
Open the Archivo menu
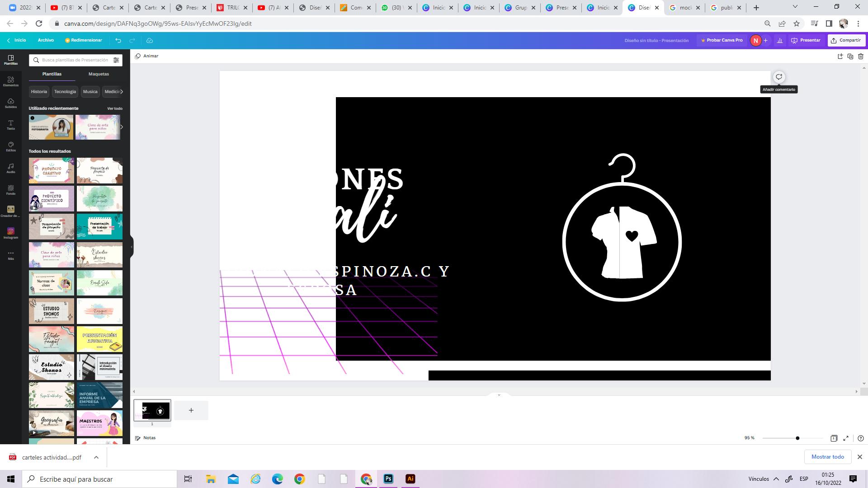46,40
